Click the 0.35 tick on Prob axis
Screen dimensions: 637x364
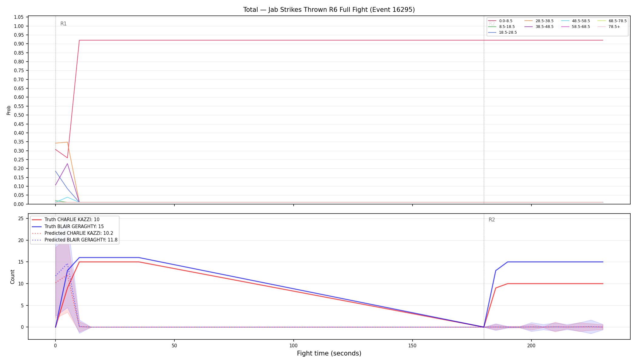19,142
